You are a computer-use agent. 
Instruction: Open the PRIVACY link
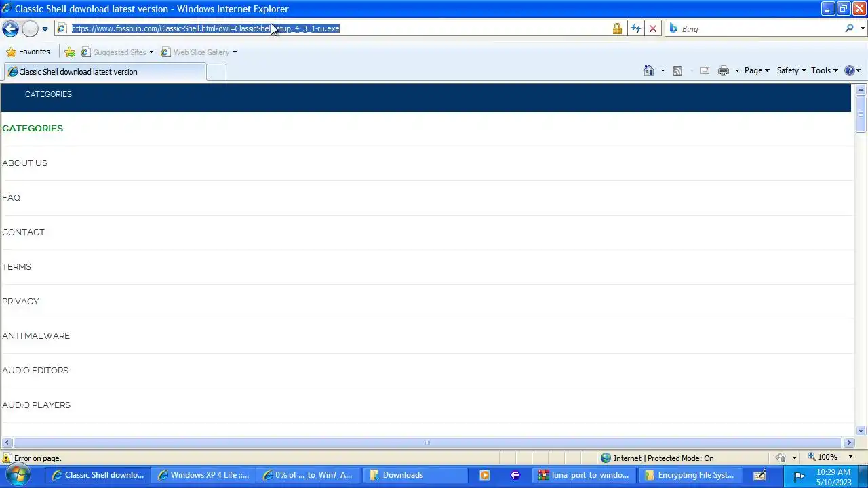click(20, 301)
